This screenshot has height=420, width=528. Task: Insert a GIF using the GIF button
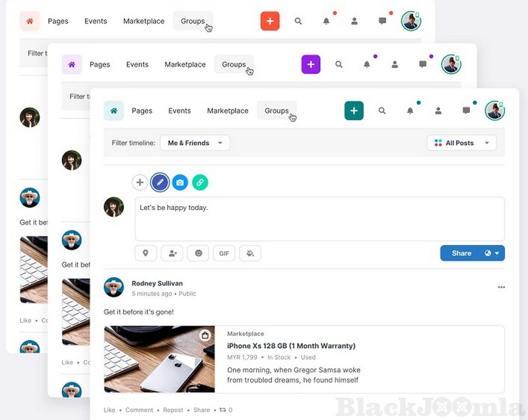click(x=224, y=253)
